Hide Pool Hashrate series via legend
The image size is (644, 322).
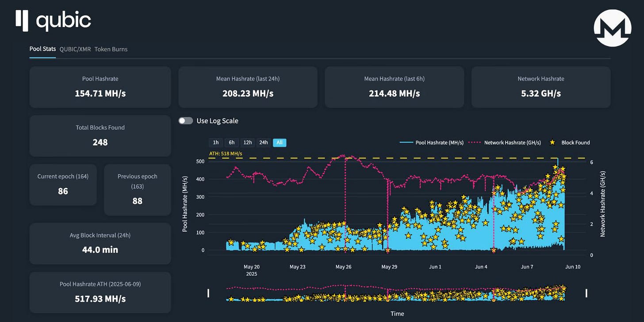(x=432, y=142)
